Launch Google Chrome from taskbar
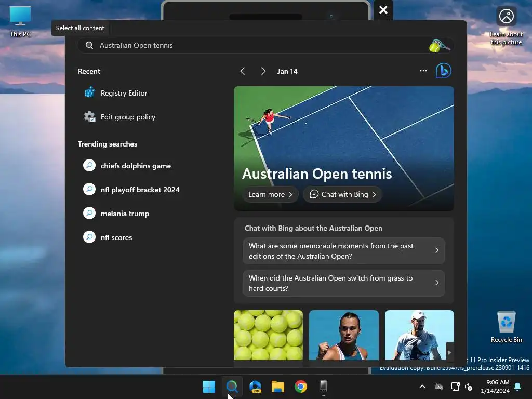The height and width of the screenshot is (399, 532). (301, 387)
